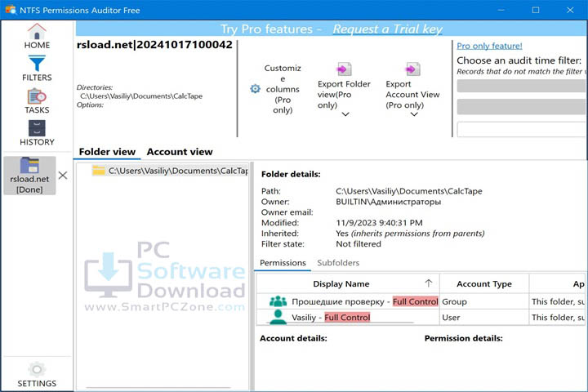
Task: Open SETTINGS gear icon in sidebar
Action: [x=37, y=369]
